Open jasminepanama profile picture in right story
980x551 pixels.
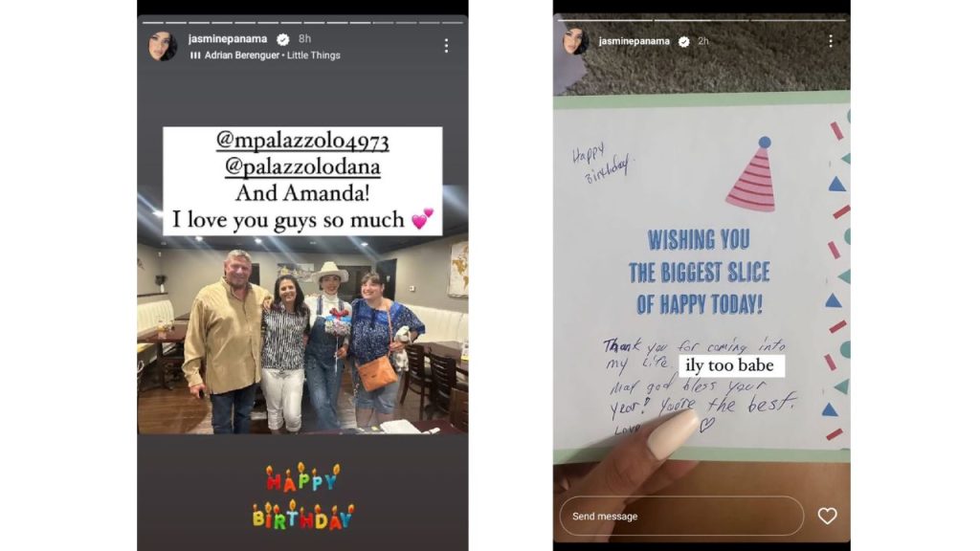[575, 41]
